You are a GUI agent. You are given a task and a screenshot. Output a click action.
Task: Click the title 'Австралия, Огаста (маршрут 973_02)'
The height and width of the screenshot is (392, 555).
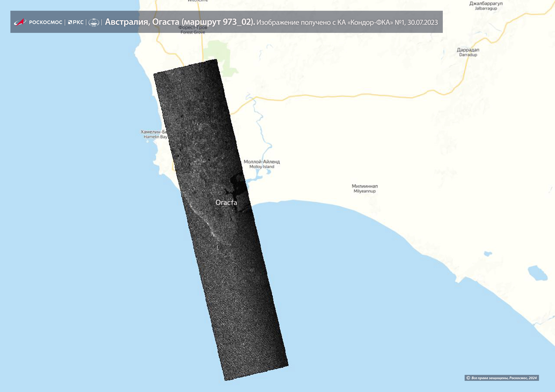click(x=180, y=22)
